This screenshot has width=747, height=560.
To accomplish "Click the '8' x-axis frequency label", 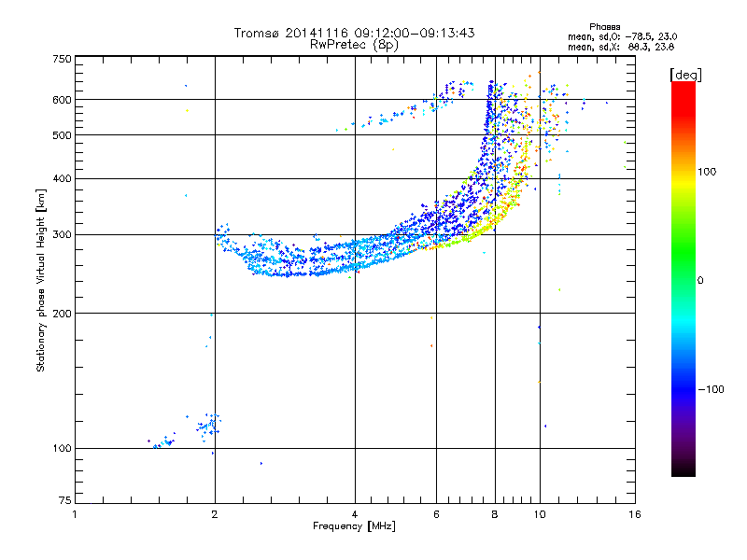I will click(495, 514).
